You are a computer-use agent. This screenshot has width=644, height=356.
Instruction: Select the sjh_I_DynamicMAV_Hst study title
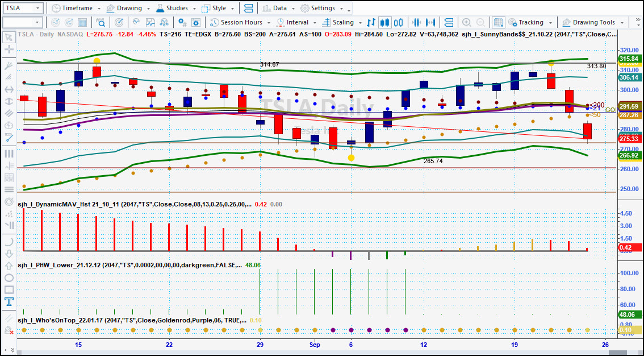pyautogui.click(x=135, y=204)
